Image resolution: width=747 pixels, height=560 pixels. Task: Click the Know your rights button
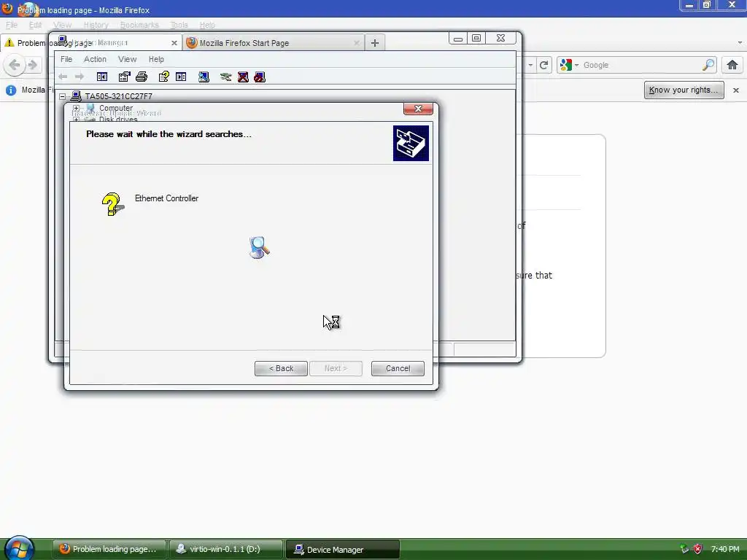pyautogui.click(x=684, y=90)
